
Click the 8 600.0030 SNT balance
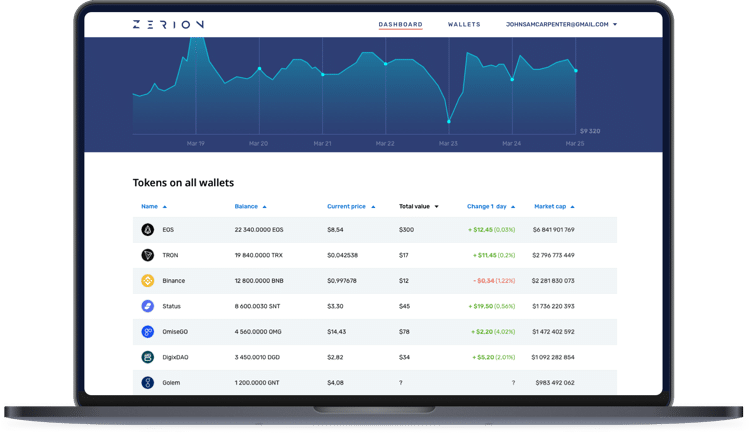tap(257, 306)
